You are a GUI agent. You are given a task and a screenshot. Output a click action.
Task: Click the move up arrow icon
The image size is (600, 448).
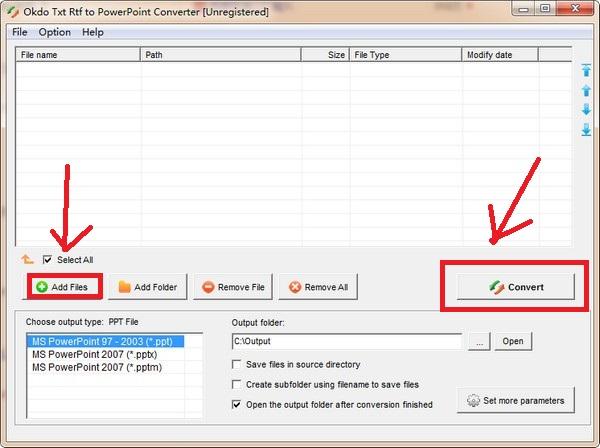point(586,91)
